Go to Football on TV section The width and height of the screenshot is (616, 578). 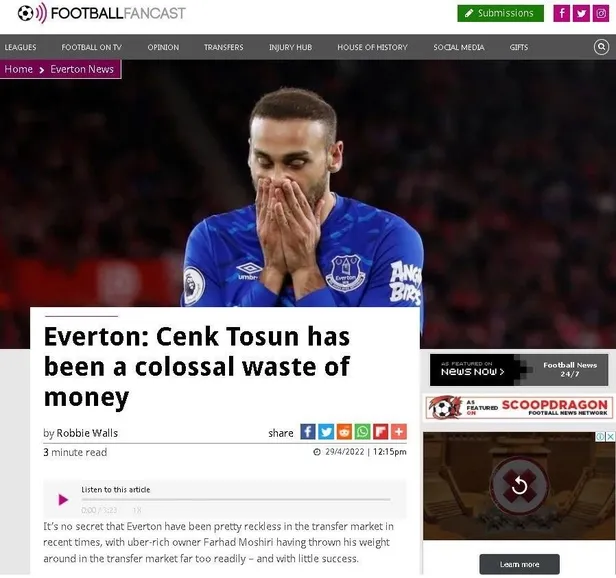(91, 47)
